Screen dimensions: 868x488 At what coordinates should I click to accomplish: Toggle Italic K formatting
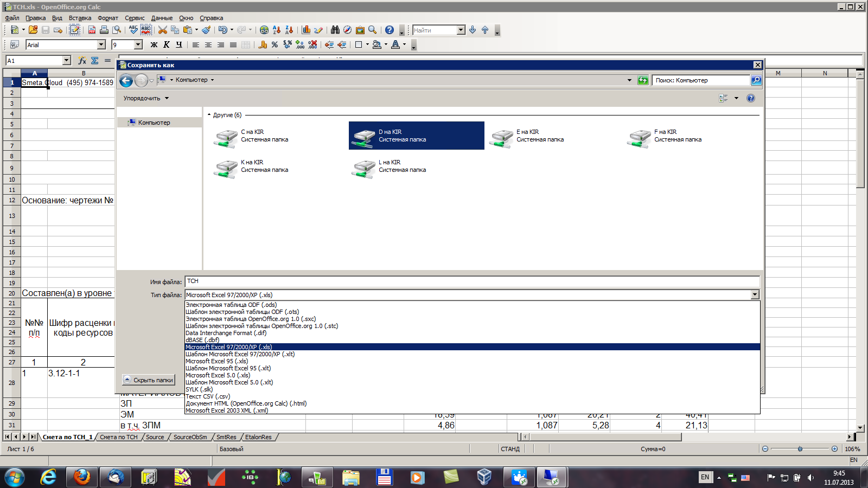(167, 44)
